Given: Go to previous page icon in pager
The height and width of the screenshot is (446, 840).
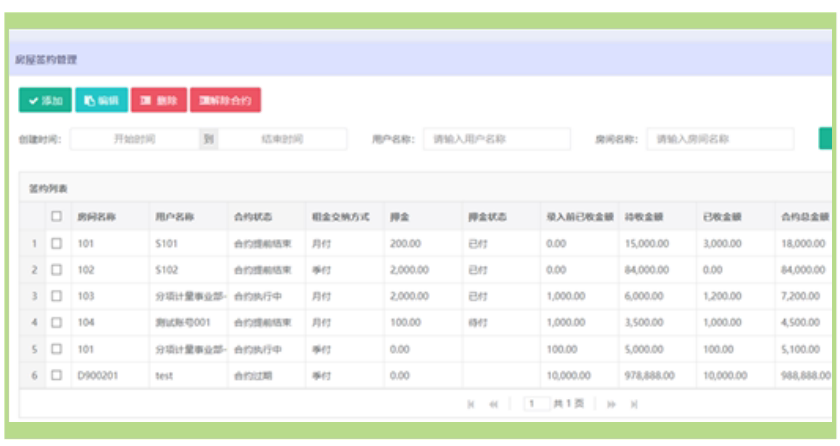Looking at the screenshot, I should [493, 404].
